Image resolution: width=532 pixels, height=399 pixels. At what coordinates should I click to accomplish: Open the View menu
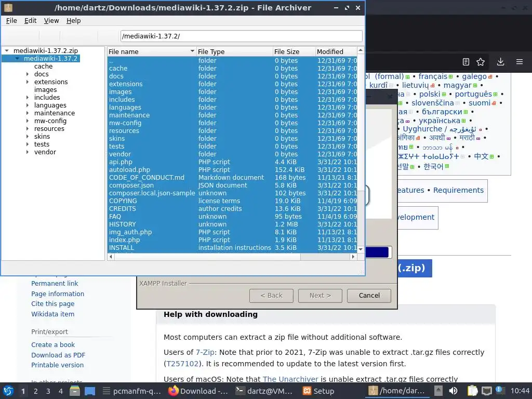click(x=51, y=21)
